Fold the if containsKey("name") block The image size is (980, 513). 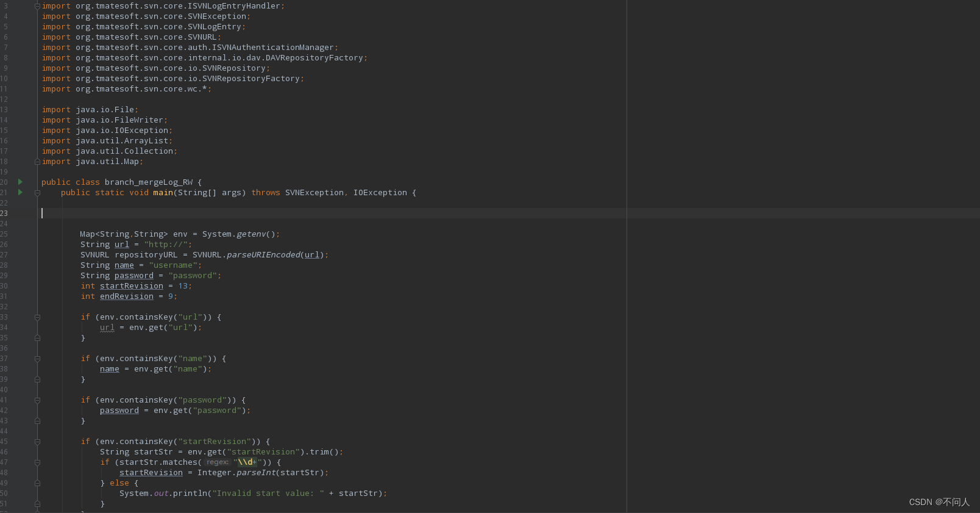[x=37, y=359]
